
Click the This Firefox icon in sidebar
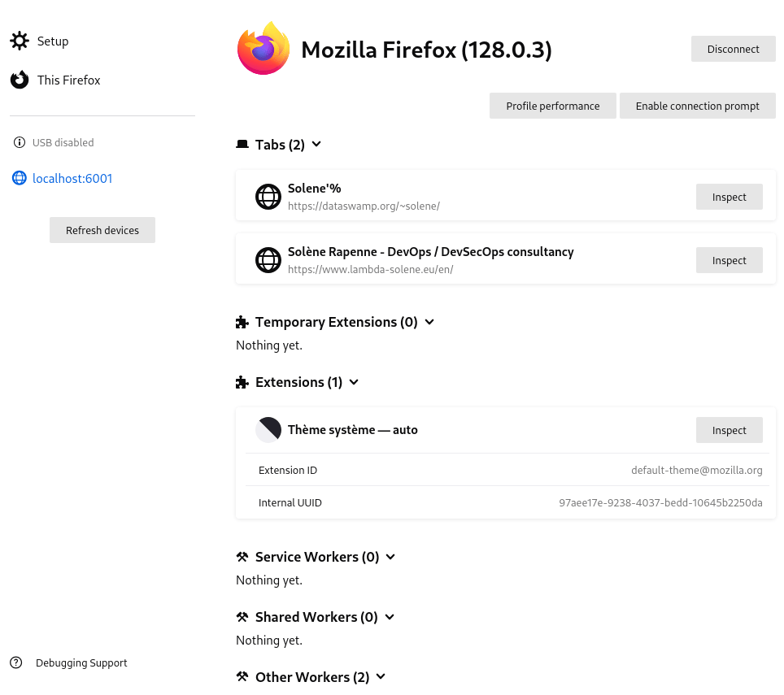20,80
